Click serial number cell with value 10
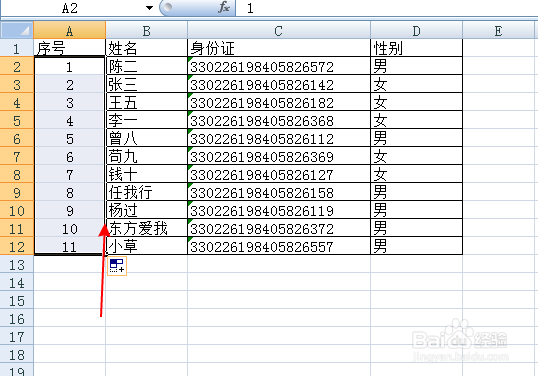Image resolution: width=538 pixels, height=376 pixels. tap(70, 228)
